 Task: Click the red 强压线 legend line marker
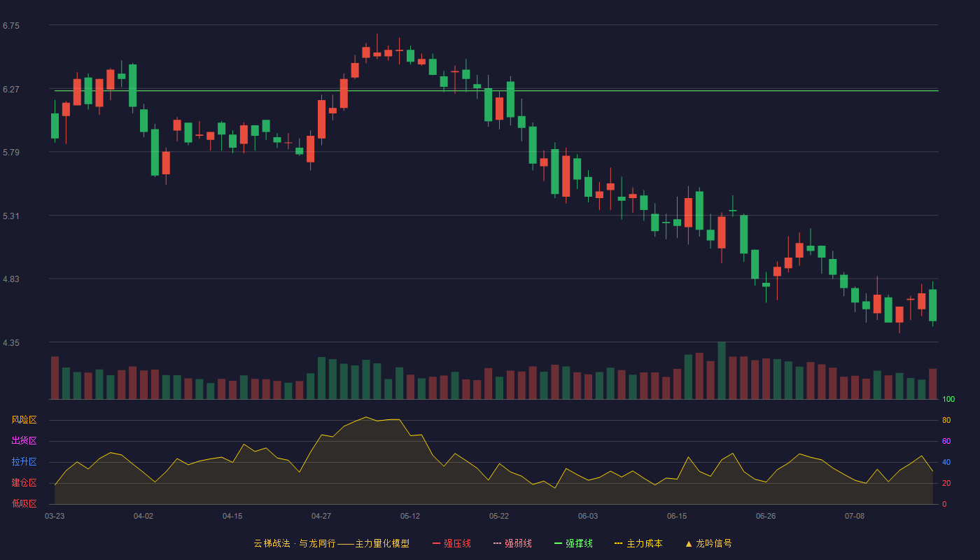pyautogui.click(x=436, y=543)
